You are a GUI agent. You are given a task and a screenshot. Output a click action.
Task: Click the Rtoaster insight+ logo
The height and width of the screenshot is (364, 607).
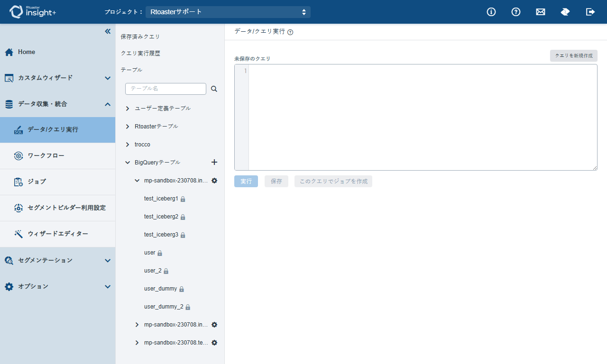click(x=33, y=12)
